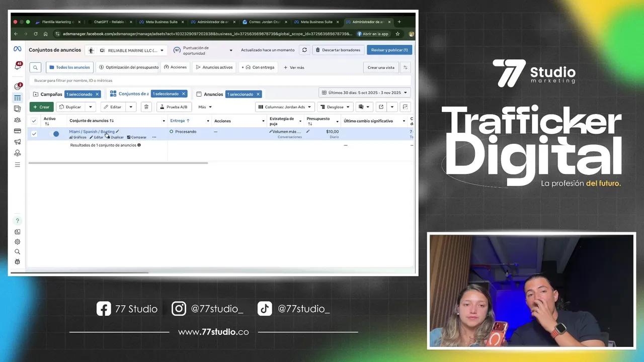Open the reports dropdown next to Desglose
The width and height of the screenshot is (644, 362).
coord(364,107)
